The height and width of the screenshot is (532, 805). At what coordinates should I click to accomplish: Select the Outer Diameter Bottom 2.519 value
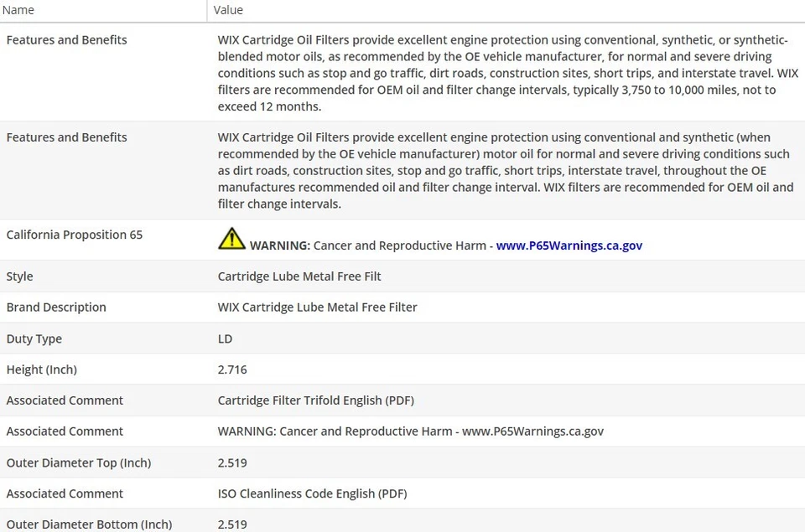232,524
